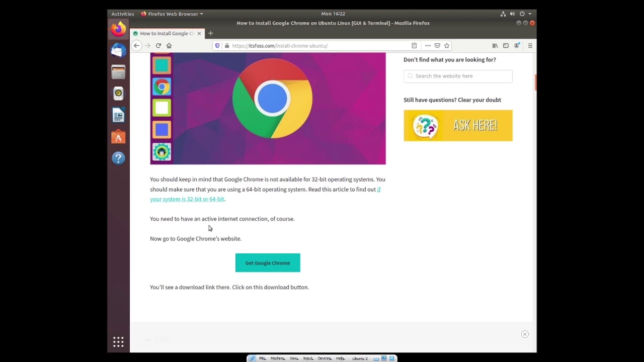The image size is (644, 362).
Task: Open LibreOffice Writer from dock
Action: (x=118, y=116)
